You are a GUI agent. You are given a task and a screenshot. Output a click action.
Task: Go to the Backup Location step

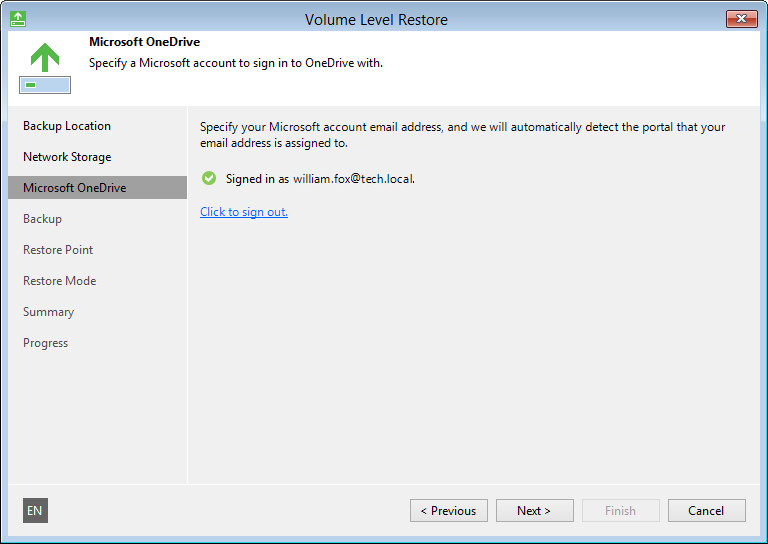coord(67,126)
